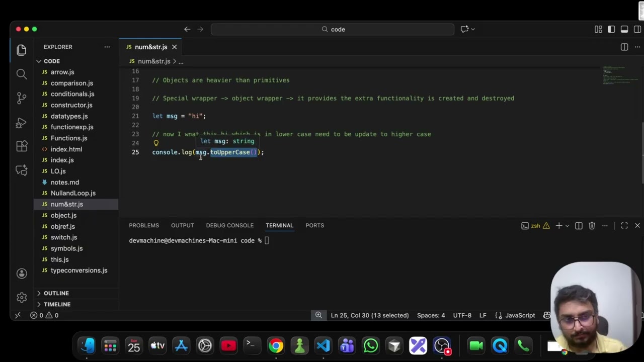Kill terminal with the trash icon

592,226
